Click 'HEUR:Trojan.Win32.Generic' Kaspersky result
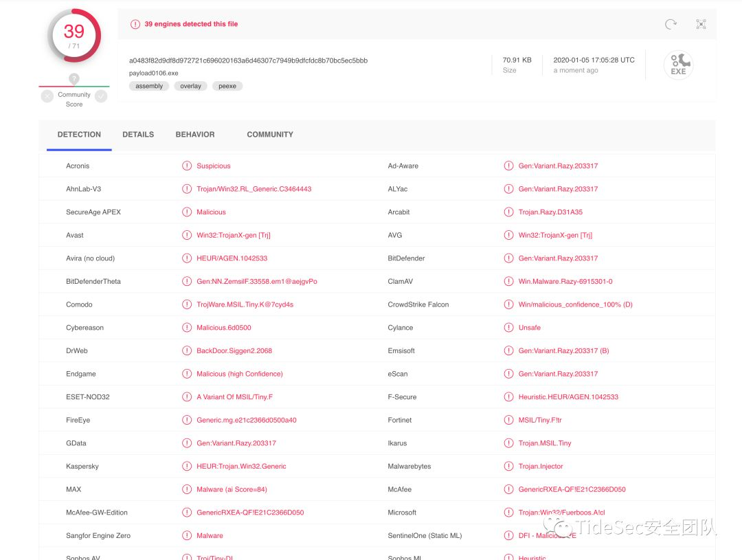Image resolution: width=742 pixels, height=560 pixels. tap(241, 467)
